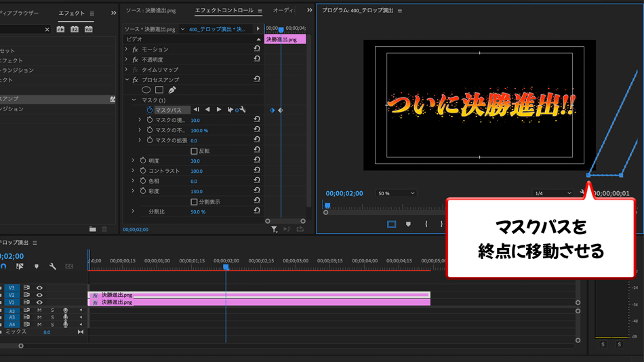The width and height of the screenshot is (644, 362).
Task: Select the 決勝進出.png clip on track V2
Action: pos(259,296)
